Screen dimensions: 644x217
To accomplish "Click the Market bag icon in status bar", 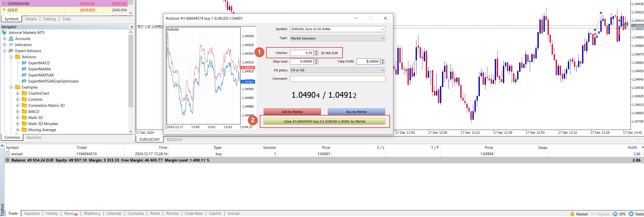I will [x=572, y=214].
